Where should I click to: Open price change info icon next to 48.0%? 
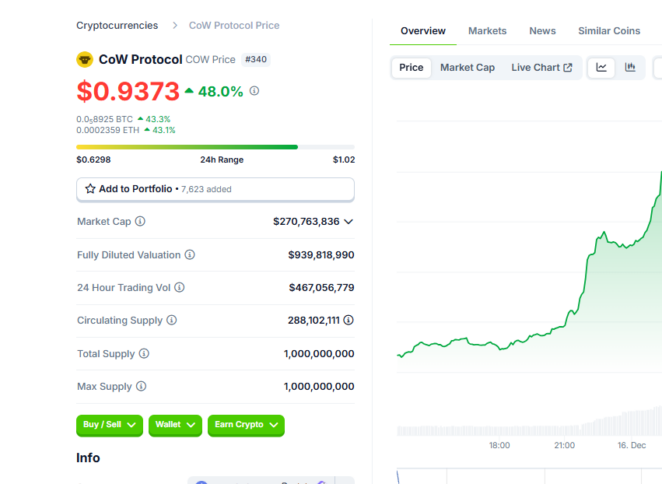coord(254,91)
